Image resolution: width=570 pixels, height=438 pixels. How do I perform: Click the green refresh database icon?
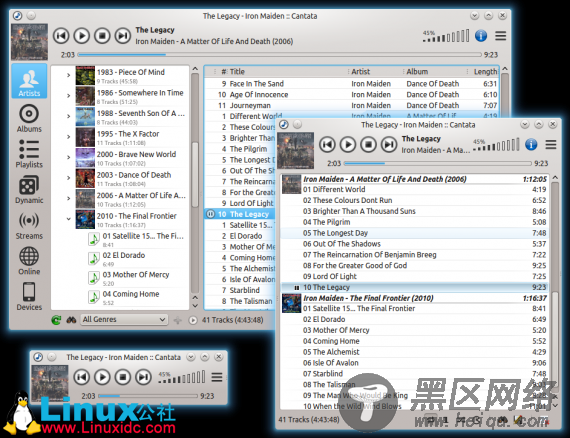tap(56, 320)
